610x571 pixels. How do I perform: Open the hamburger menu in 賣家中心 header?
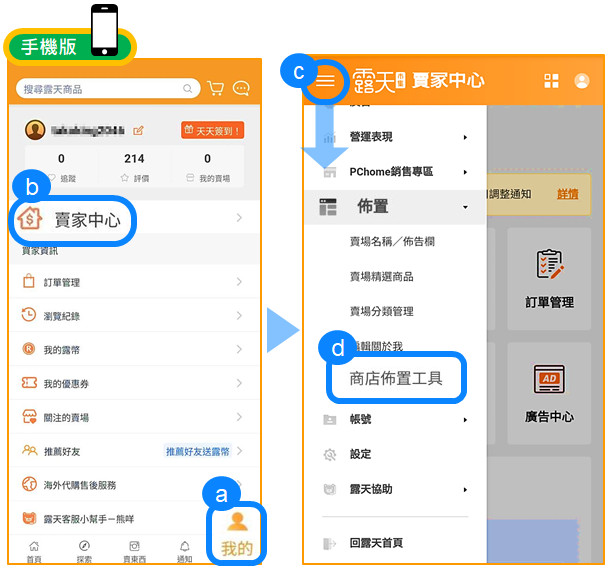click(325, 81)
